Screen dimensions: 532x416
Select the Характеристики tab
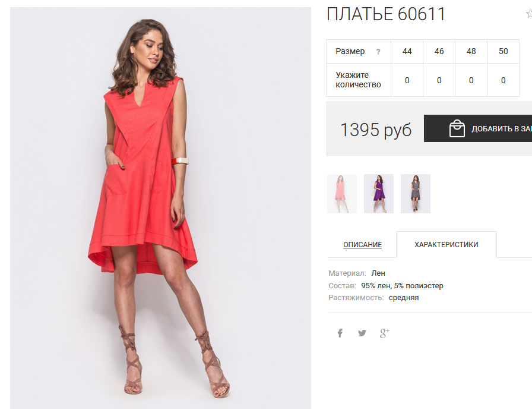(446, 244)
